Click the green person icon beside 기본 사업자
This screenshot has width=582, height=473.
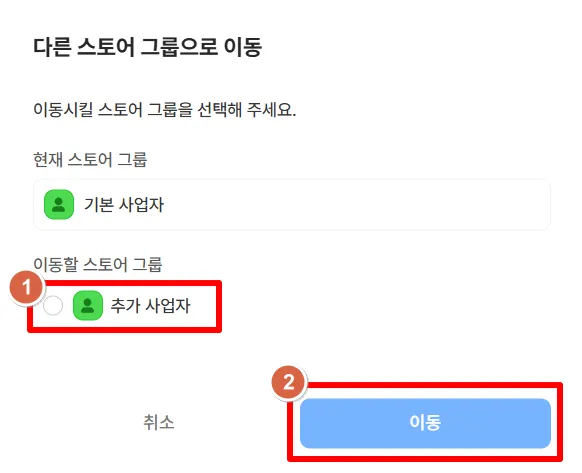[x=59, y=204]
